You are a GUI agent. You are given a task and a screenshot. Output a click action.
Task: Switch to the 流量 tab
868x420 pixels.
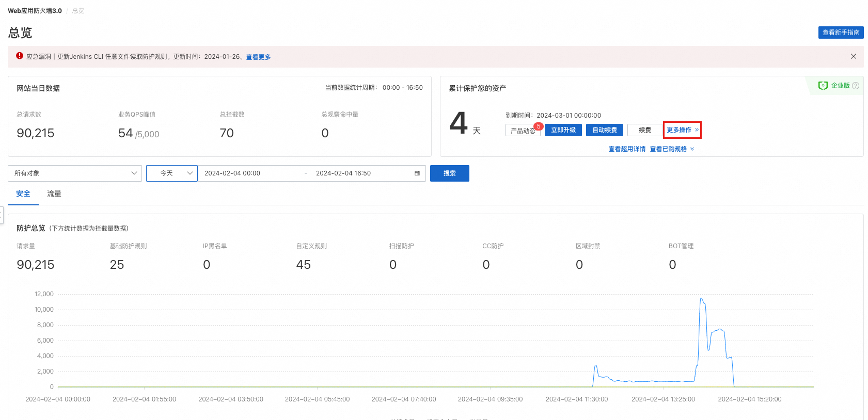pyautogui.click(x=54, y=194)
